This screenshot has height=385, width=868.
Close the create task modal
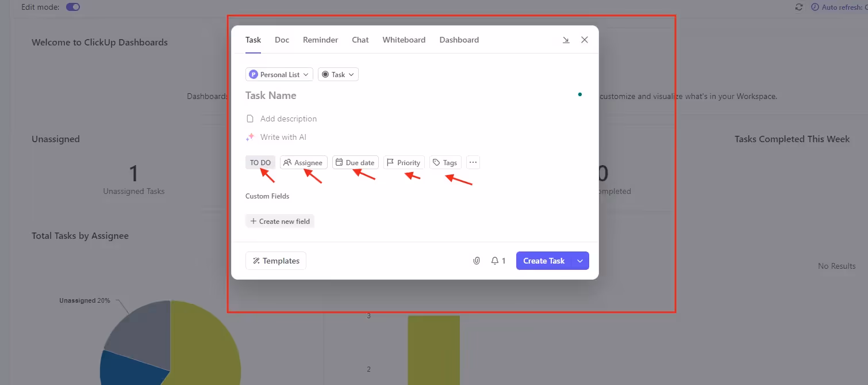point(585,40)
